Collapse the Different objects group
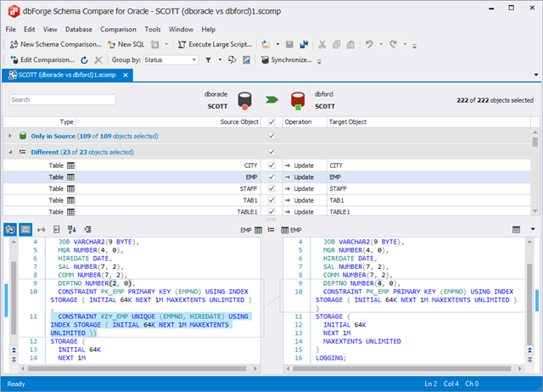The image size is (543, 392). coord(10,152)
